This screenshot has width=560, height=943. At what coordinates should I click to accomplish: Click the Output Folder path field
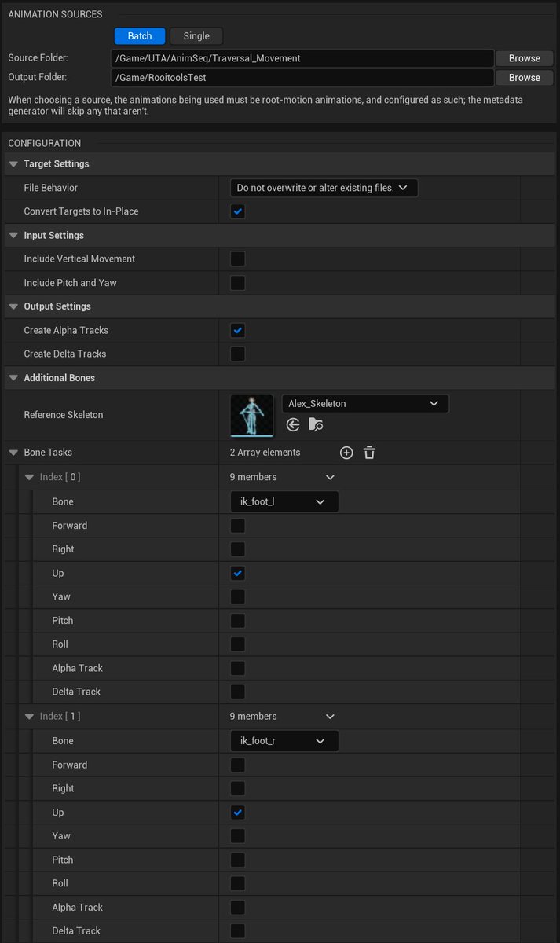pyautogui.click(x=302, y=78)
